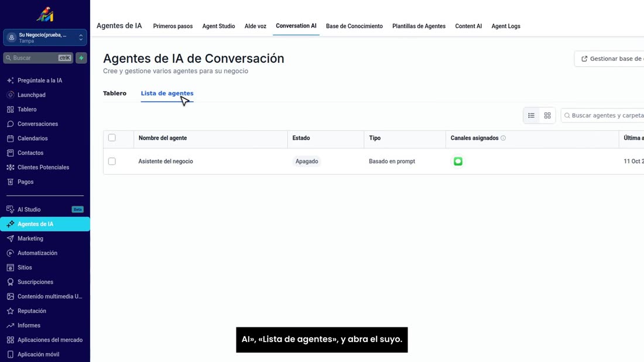Open Reputación star icon
644x362 pixels.
(11, 311)
